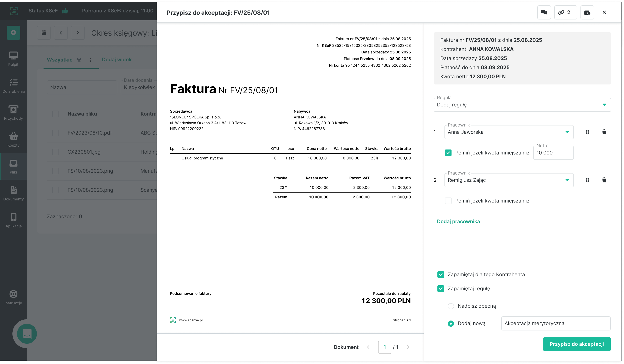Open the archive box icon in header
This screenshot has width=624, height=364.
(587, 12)
